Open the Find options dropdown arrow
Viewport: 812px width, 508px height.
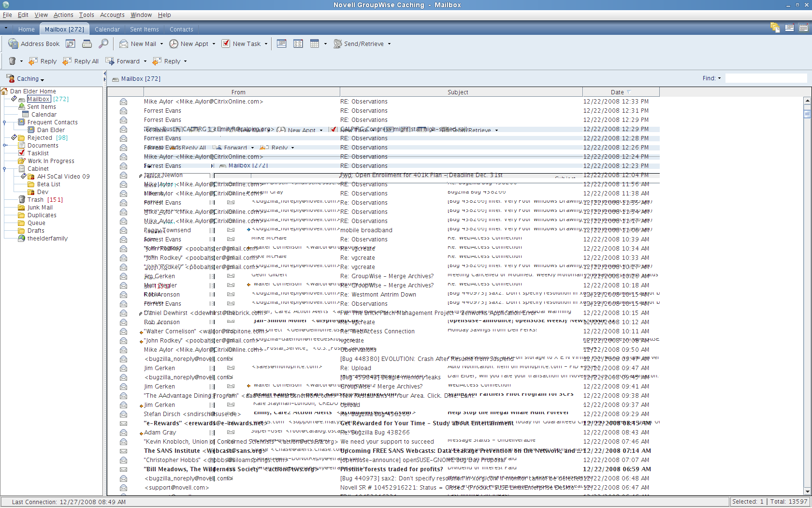719,78
